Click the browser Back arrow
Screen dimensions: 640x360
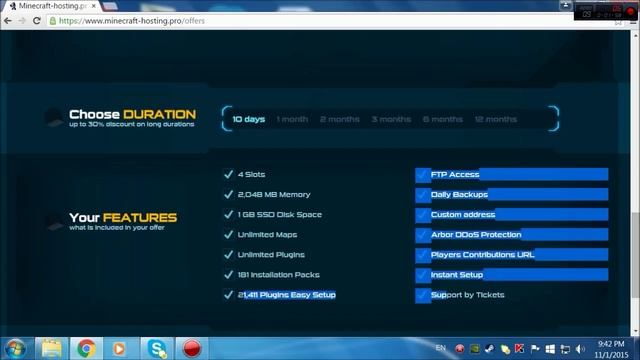[x=8, y=20]
